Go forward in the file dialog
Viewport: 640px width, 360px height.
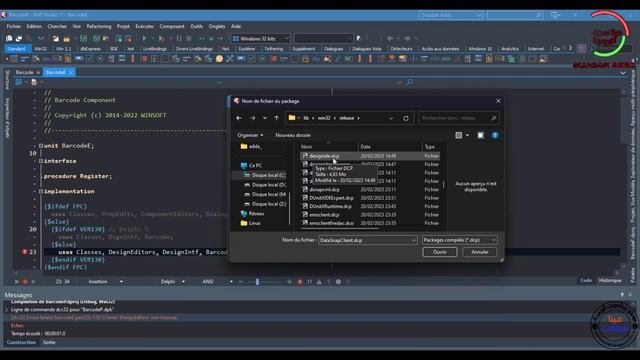coord(253,118)
